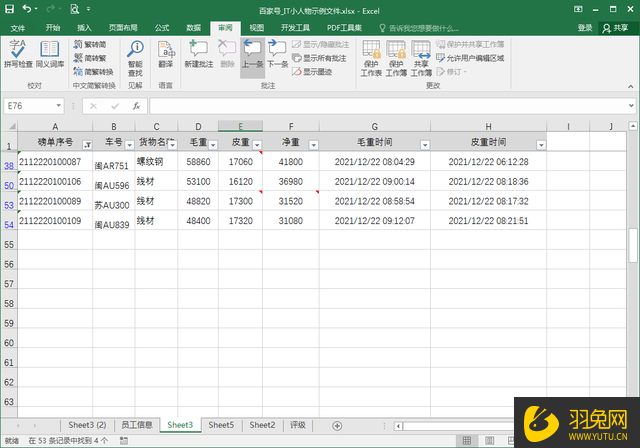Protect the workbook (保护工作簿)

(396, 58)
